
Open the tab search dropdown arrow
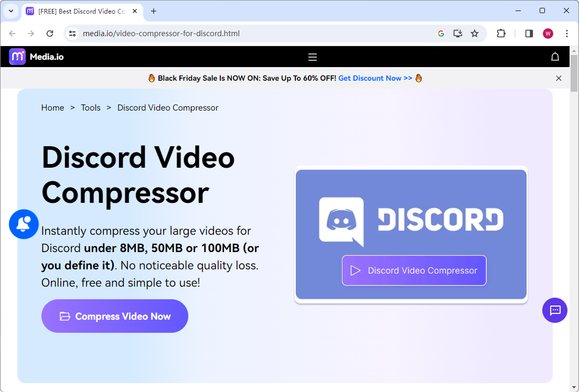click(x=11, y=11)
